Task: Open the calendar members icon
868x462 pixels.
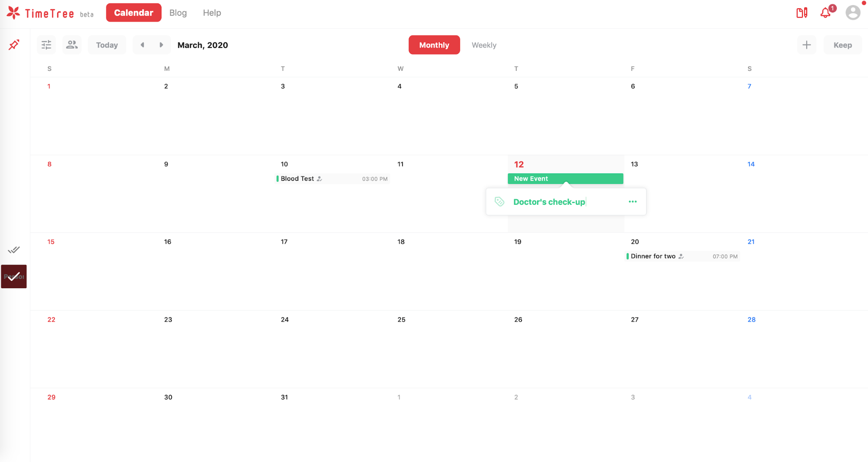Action: point(72,45)
